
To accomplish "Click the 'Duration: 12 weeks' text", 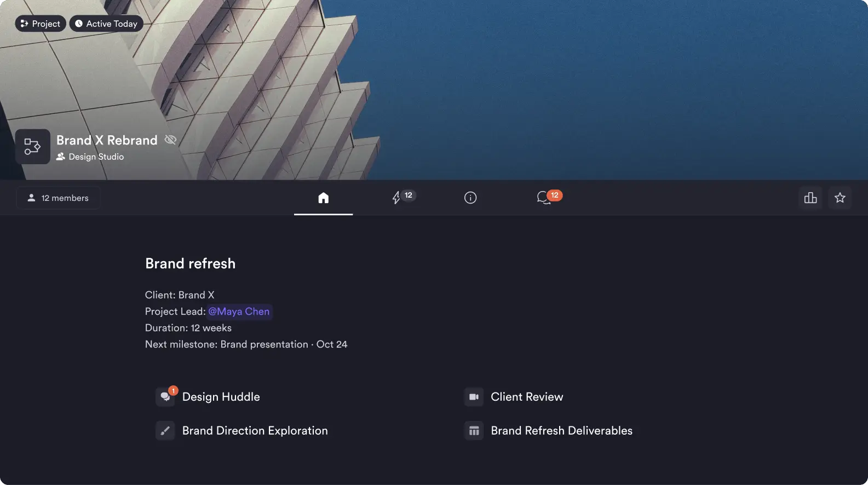I will click(188, 328).
